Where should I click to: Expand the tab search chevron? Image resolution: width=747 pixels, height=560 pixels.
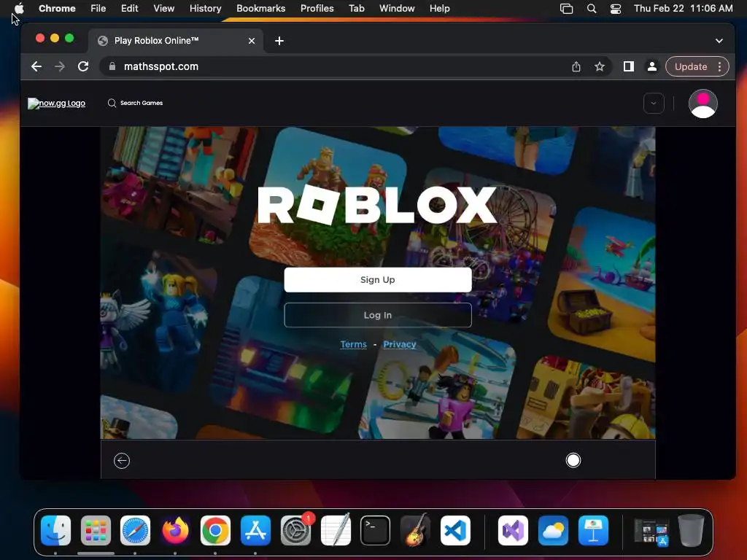point(719,41)
